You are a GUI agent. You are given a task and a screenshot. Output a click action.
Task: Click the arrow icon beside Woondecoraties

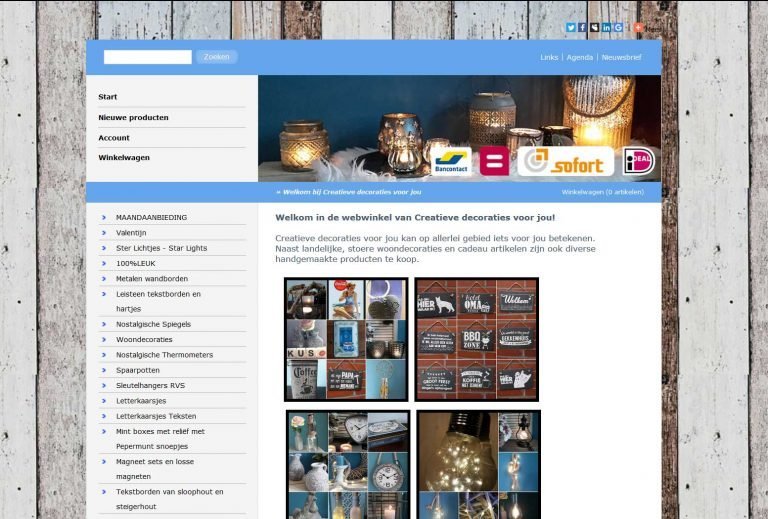104,339
